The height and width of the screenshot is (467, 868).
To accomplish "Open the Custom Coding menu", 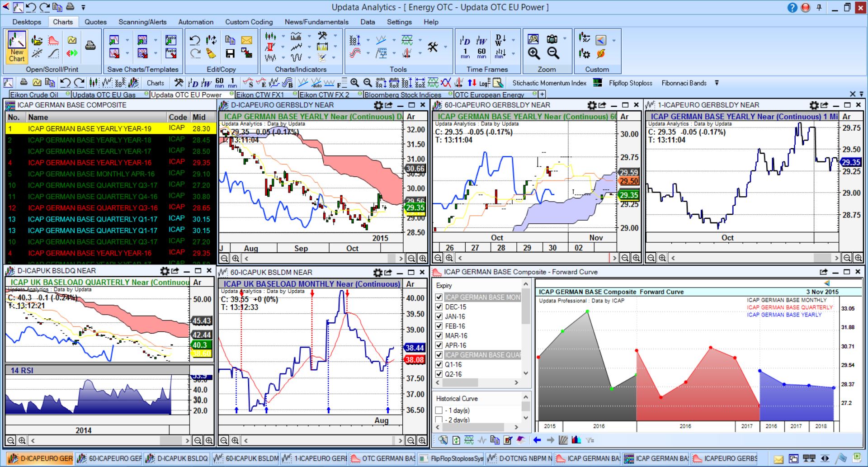I will pyautogui.click(x=249, y=22).
